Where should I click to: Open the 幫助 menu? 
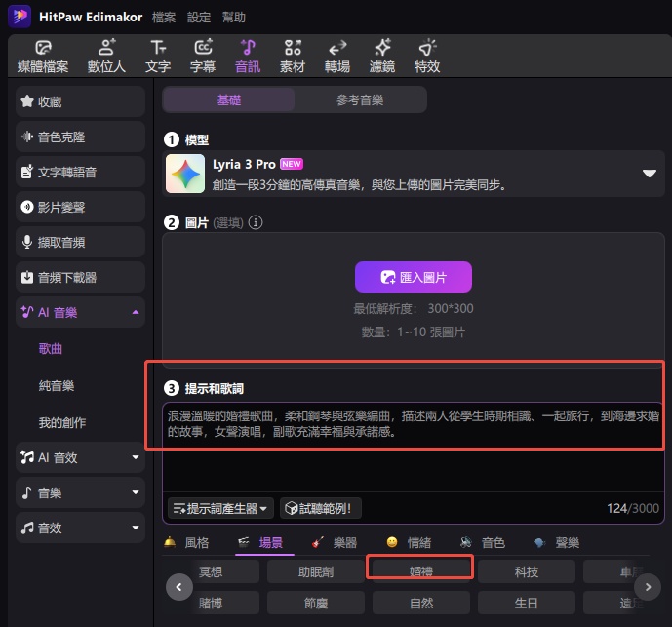pyautogui.click(x=233, y=18)
